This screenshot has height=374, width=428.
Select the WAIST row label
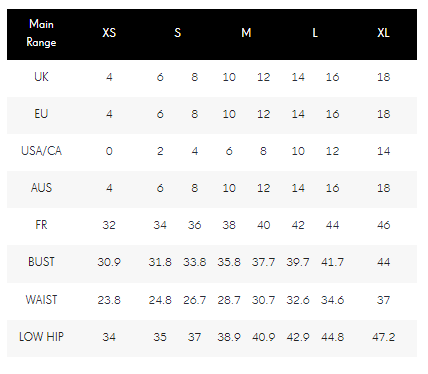41,300
